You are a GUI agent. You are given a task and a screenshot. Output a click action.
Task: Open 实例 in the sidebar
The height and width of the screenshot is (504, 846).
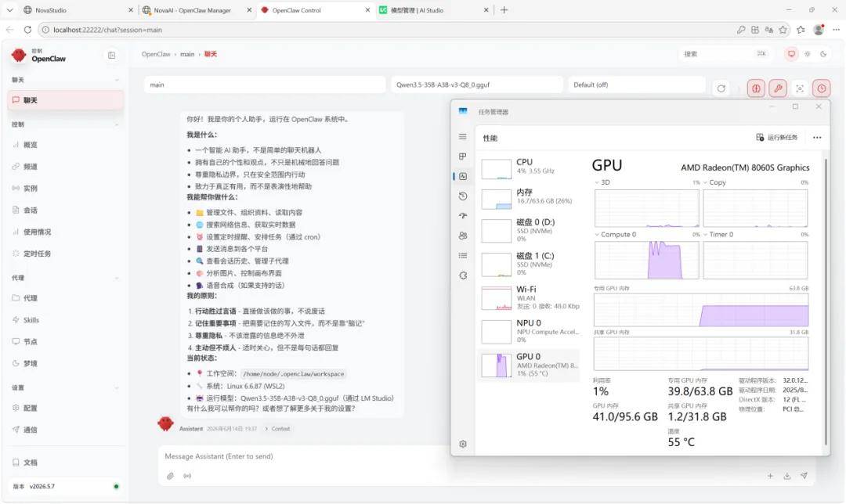coord(65,188)
